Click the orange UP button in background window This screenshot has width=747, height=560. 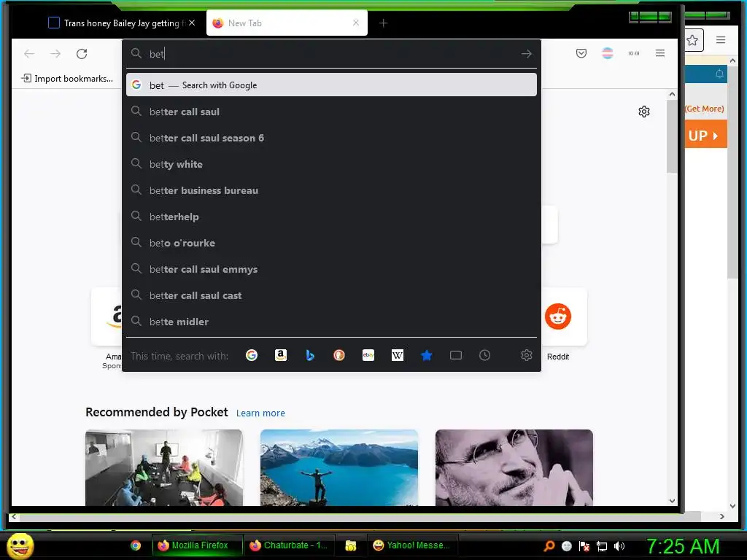click(705, 136)
